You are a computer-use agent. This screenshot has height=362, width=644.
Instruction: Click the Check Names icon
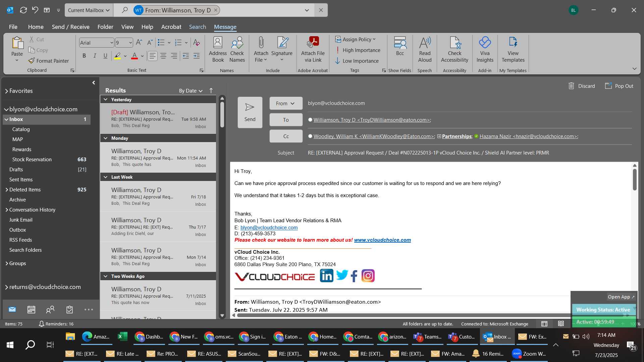pyautogui.click(x=237, y=49)
